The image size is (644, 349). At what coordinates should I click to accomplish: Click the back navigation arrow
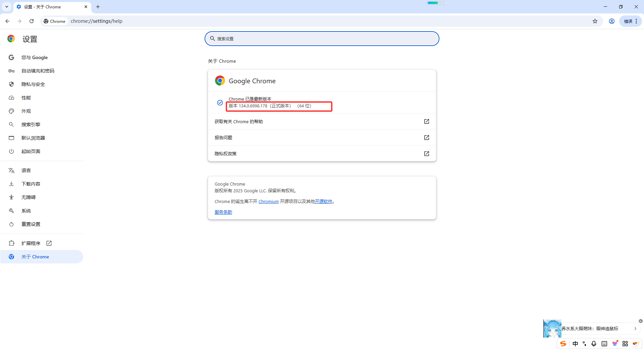[7, 21]
